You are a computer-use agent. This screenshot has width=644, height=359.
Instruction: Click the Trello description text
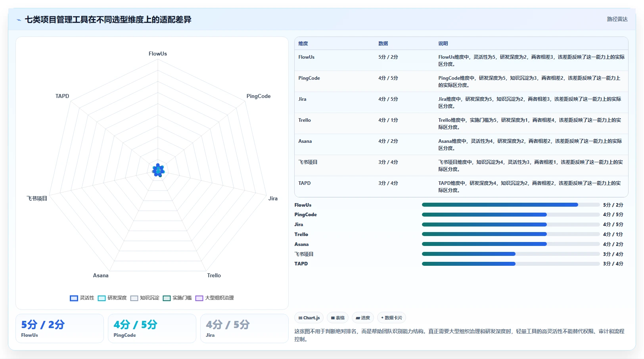click(530, 124)
